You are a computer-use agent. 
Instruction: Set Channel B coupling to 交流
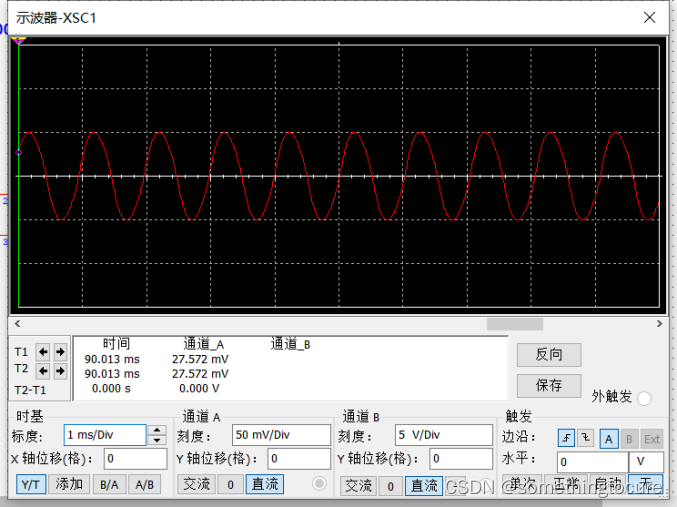(x=358, y=486)
